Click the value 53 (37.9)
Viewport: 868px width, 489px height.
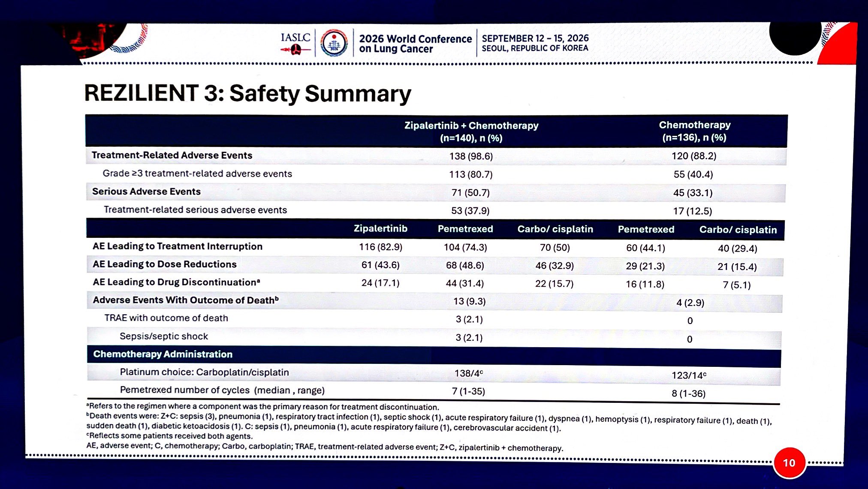point(470,211)
